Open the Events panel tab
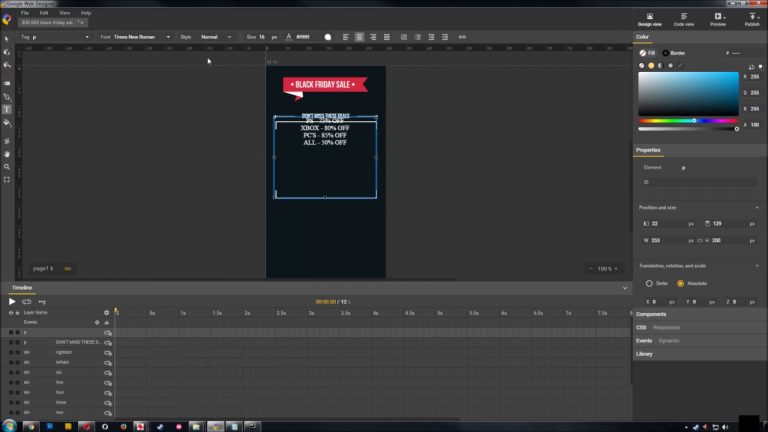Screen dimensions: 768x432 click(x=644, y=340)
